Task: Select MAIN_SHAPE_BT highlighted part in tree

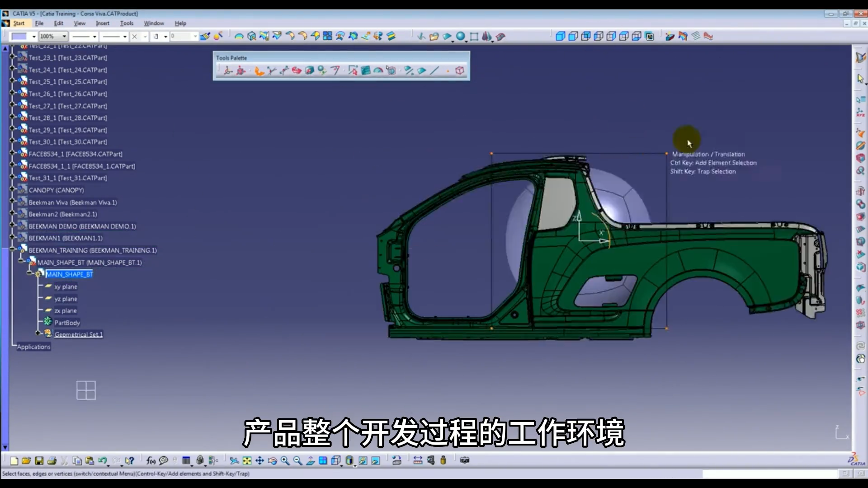Action: point(70,274)
